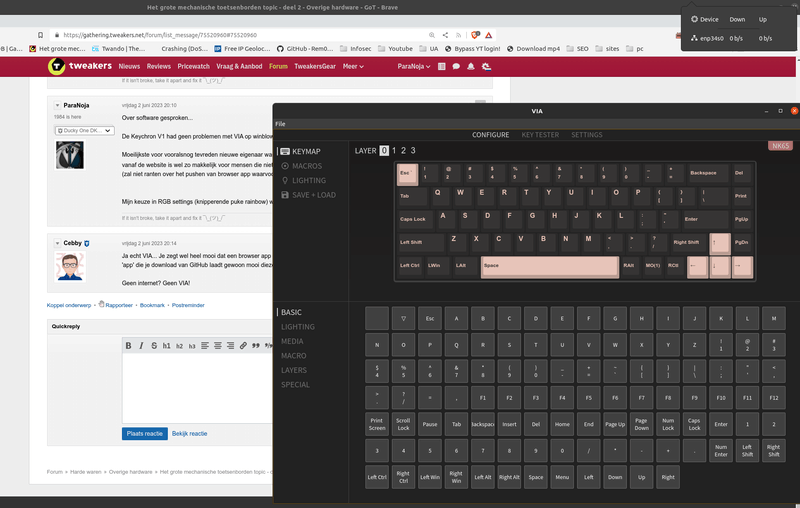This screenshot has height=508, width=800.
Task: Open the GitHub - Rem0 bookmark
Action: (x=305, y=49)
